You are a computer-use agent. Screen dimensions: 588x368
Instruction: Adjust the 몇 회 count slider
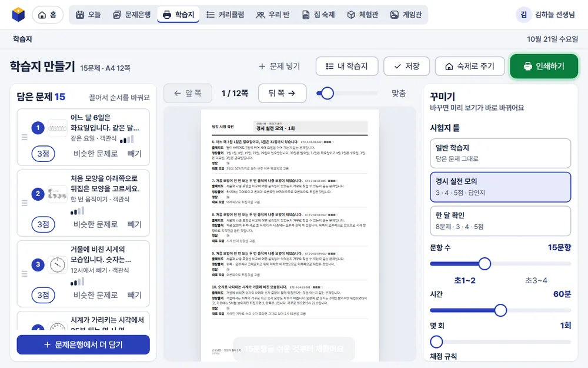pyautogui.click(x=500, y=342)
